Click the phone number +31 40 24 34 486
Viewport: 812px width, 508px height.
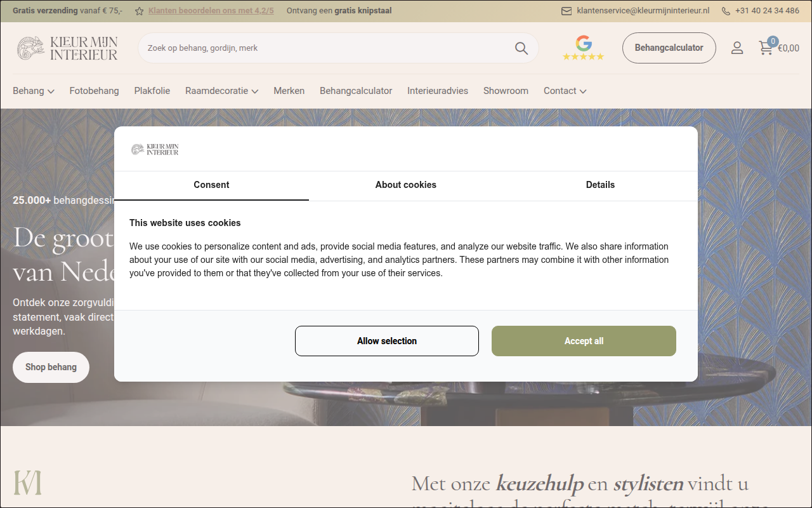[767, 11]
